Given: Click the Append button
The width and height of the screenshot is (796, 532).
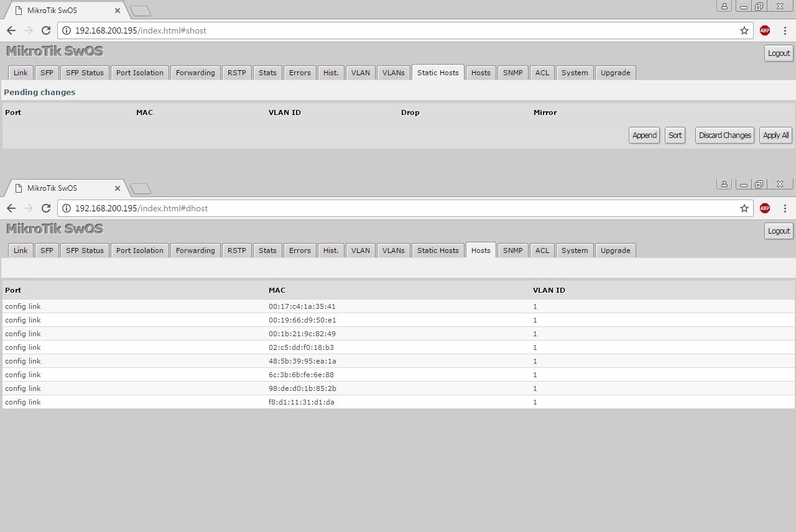Looking at the screenshot, I should [x=644, y=135].
